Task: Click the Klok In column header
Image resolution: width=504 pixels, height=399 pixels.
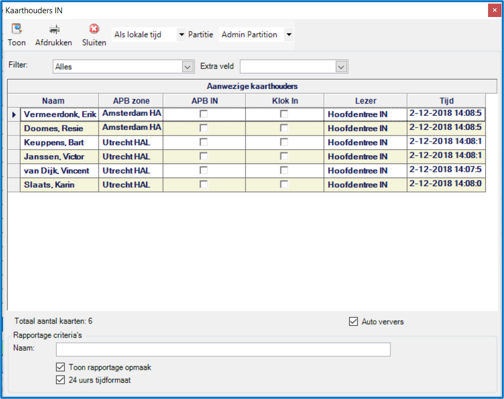Action: (285, 101)
